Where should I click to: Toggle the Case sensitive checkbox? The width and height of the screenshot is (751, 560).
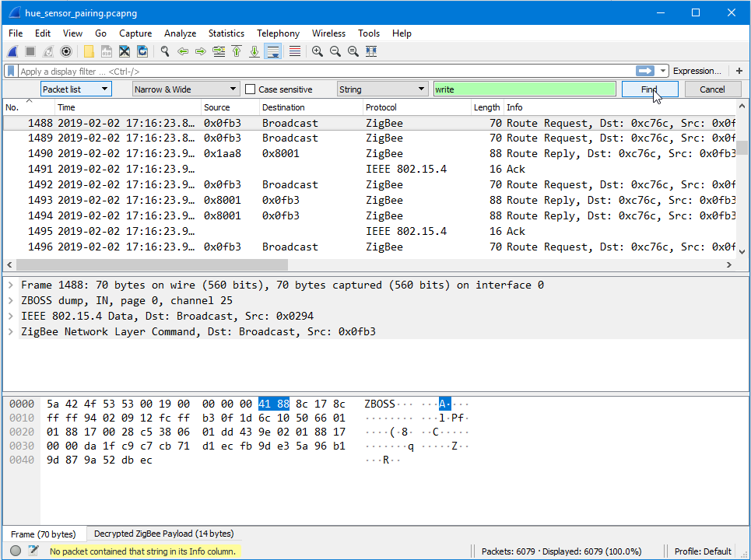coord(250,89)
